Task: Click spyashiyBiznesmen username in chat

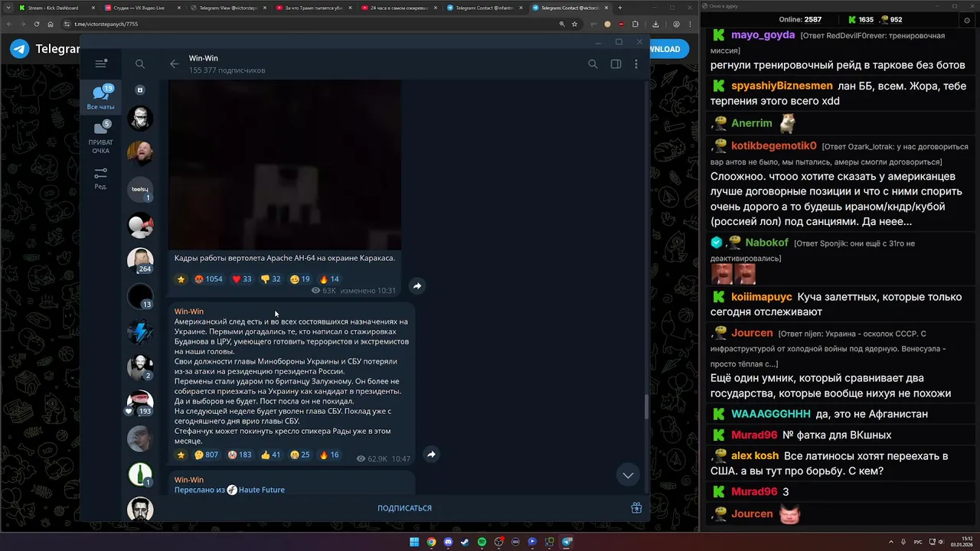Action: pyautogui.click(x=782, y=86)
